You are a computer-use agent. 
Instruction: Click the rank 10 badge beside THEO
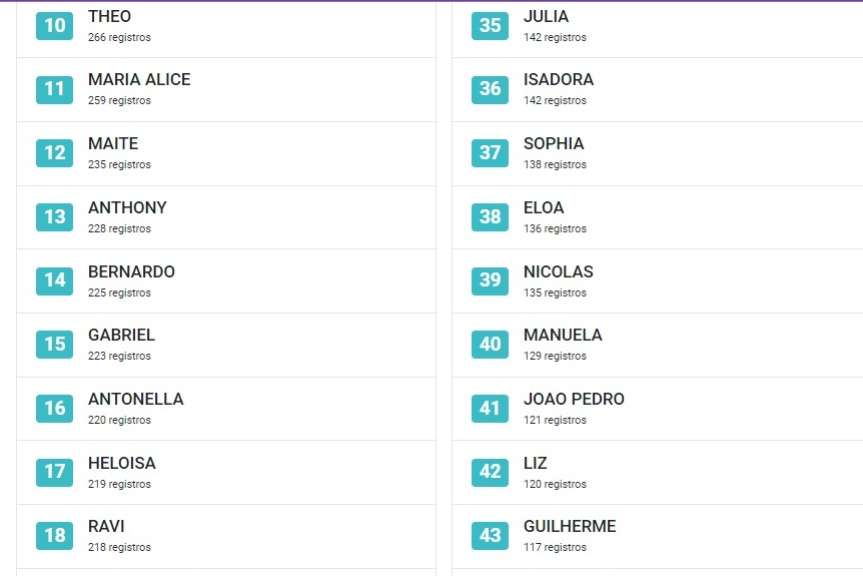pyautogui.click(x=54, y=25)
